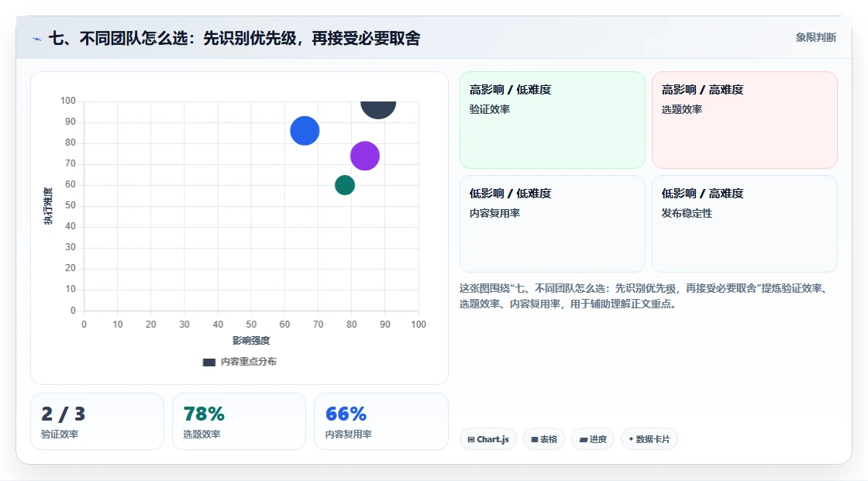868x481 pixels.
Task: Click the 象限判断 label in the header
Action: click(815, 37)
